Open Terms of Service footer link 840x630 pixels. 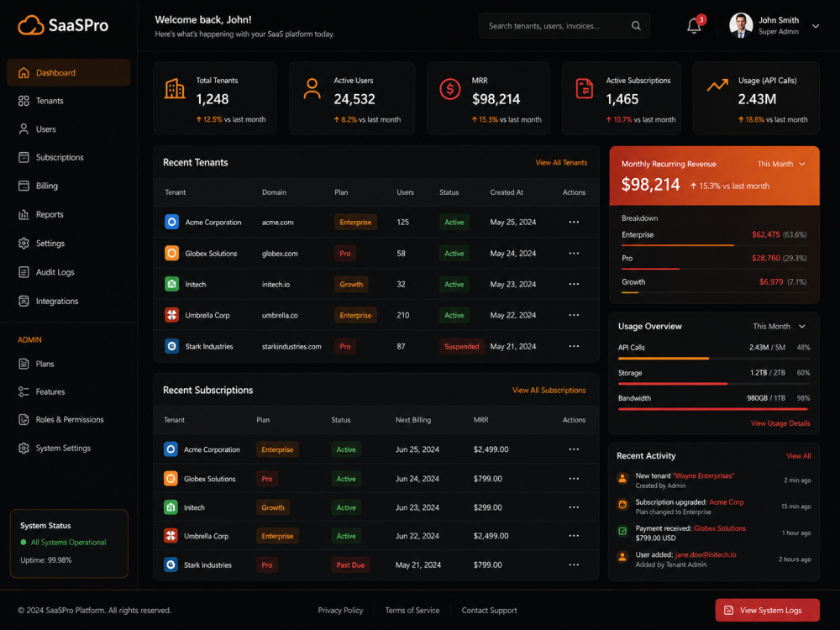click(x=412, y=610)
